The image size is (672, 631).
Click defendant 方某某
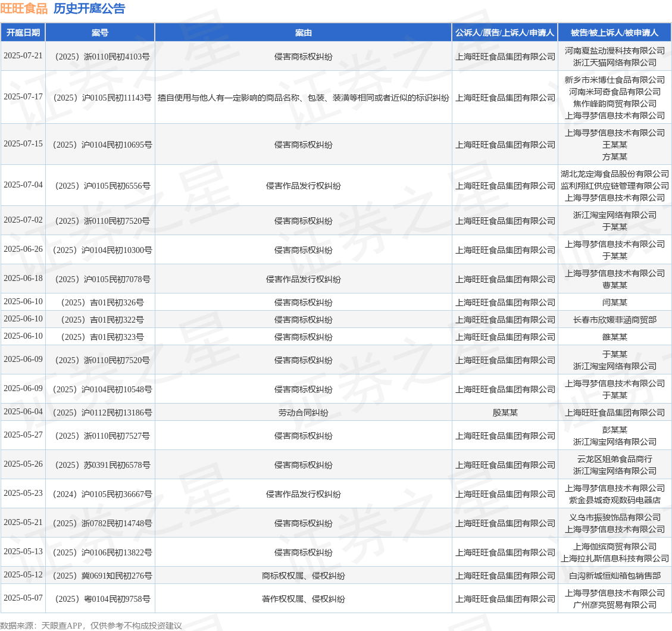tap(615, 157)
